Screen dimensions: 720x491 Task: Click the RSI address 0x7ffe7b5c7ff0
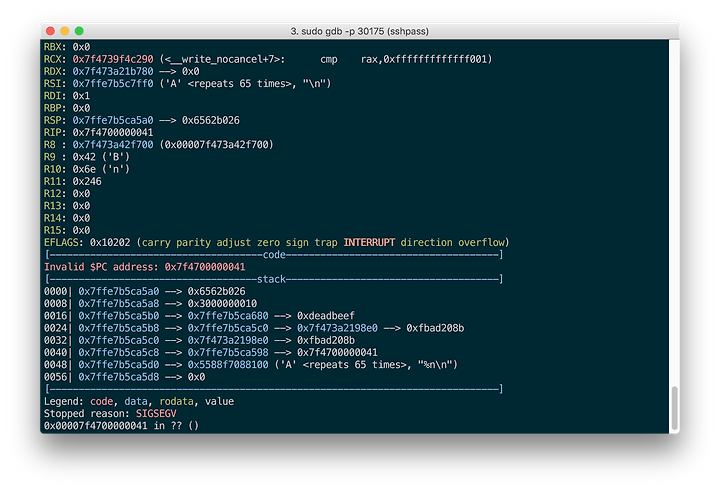pos(113,84)
